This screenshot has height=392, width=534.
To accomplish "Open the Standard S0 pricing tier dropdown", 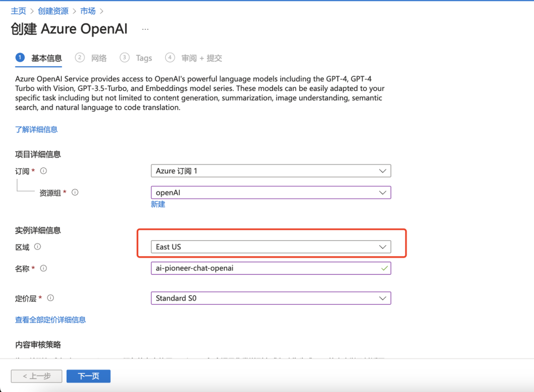I will pyautogui.click(x=271, y=298).
